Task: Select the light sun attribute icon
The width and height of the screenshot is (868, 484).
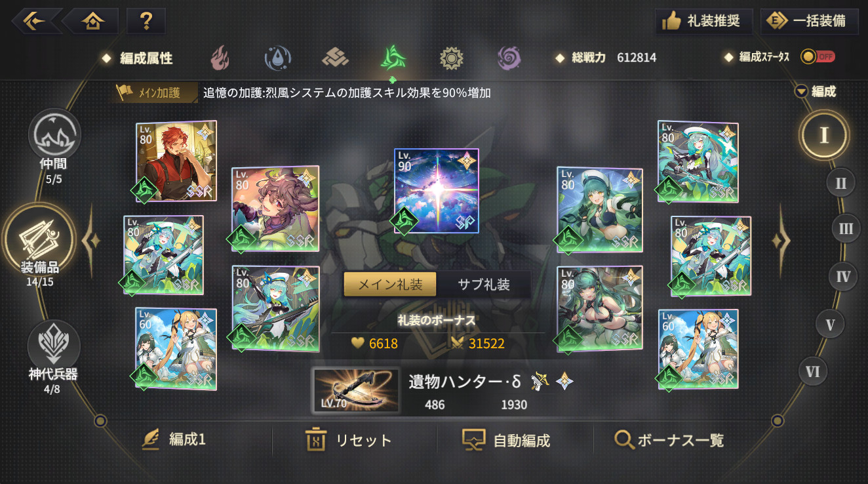Action: [451, 58]
